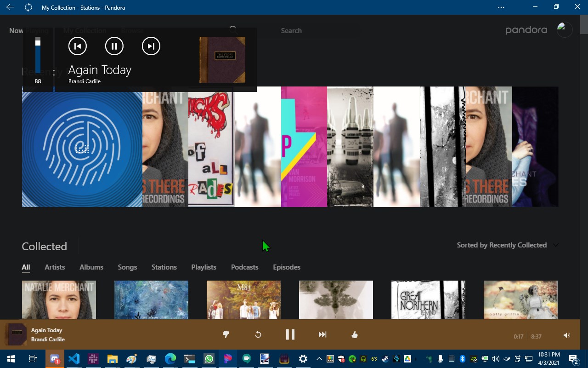Open microphone tray icon
The height and width of the screenshot is (368, 588).
pos(440,359)
